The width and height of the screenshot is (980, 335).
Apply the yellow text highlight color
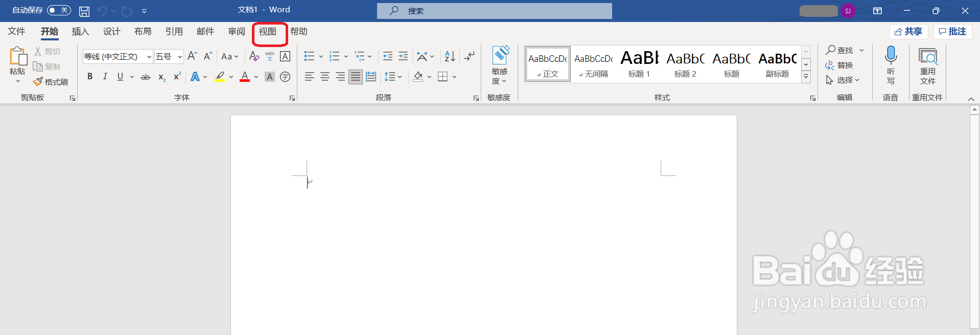pos(220,77)
